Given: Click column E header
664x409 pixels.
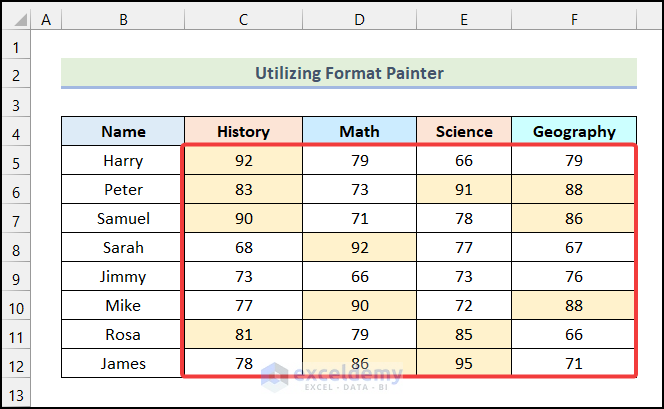Looking at the screenshot, I should click(464, 19).
